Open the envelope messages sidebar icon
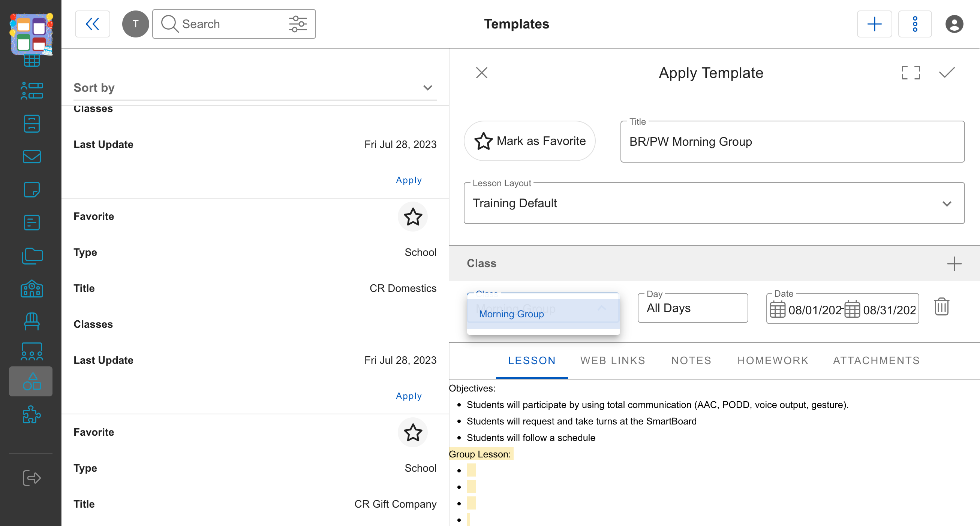Screen dimensions: 980x526 pyautogui.click(x=31, y=157)
